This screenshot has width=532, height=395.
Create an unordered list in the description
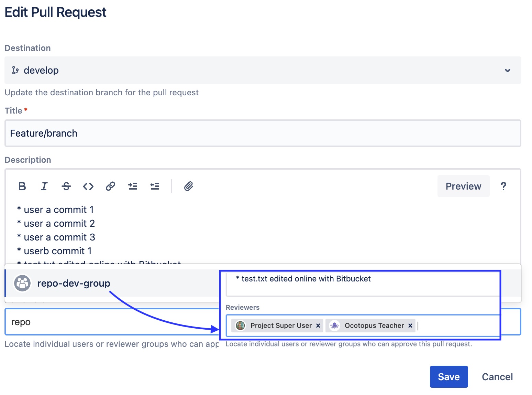133,186
